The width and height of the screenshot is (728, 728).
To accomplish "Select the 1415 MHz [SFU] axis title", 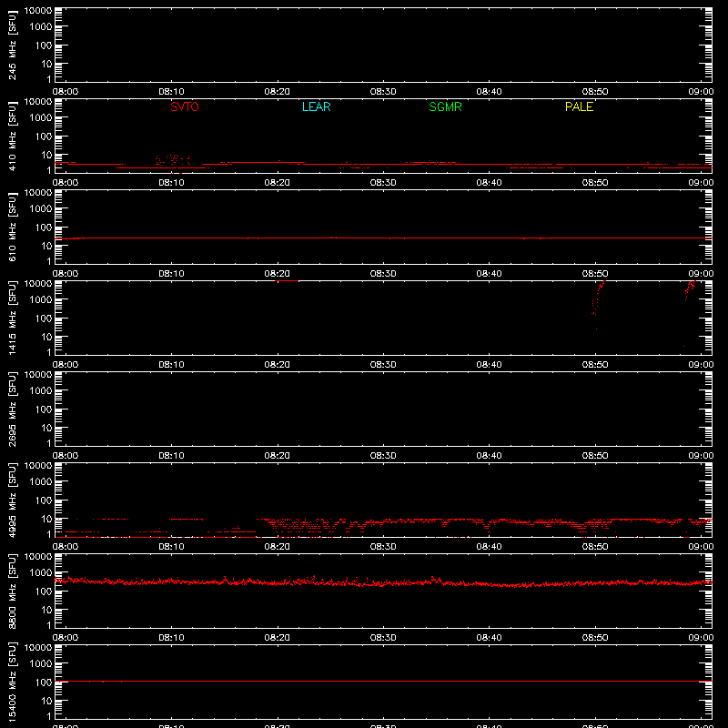I will [12, 318].
